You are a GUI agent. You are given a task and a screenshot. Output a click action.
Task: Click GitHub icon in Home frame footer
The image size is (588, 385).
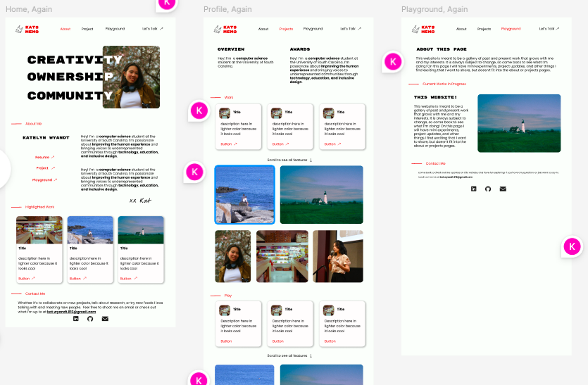(90, 319)
